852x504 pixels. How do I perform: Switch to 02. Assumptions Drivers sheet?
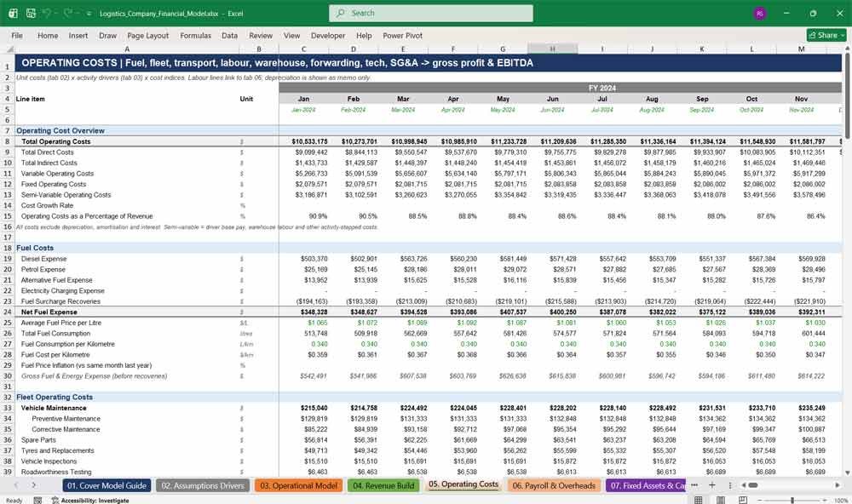(203, 485)
